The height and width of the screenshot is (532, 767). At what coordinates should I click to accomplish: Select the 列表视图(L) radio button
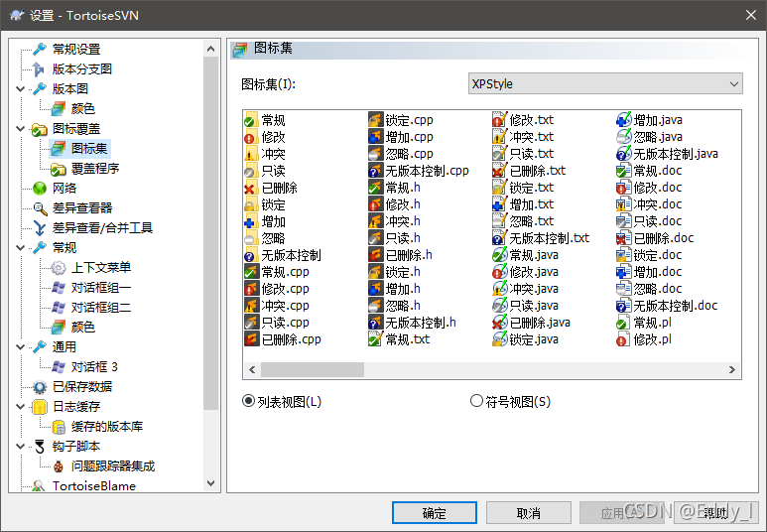[248, 401]
